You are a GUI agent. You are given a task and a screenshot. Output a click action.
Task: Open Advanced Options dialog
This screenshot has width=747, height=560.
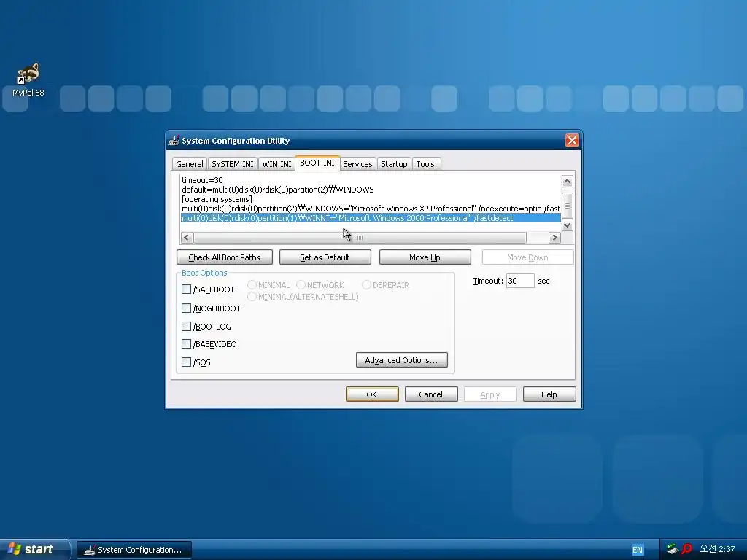click(402, 360)
